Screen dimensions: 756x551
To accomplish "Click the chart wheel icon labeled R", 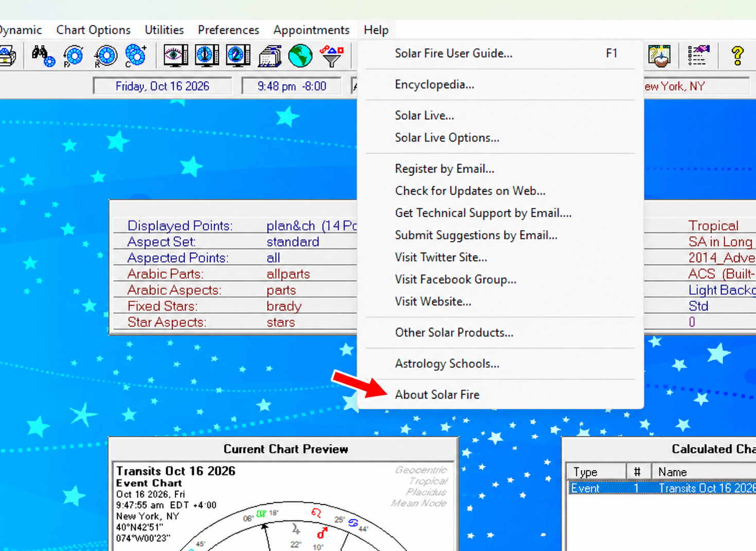I will point(106,56).
